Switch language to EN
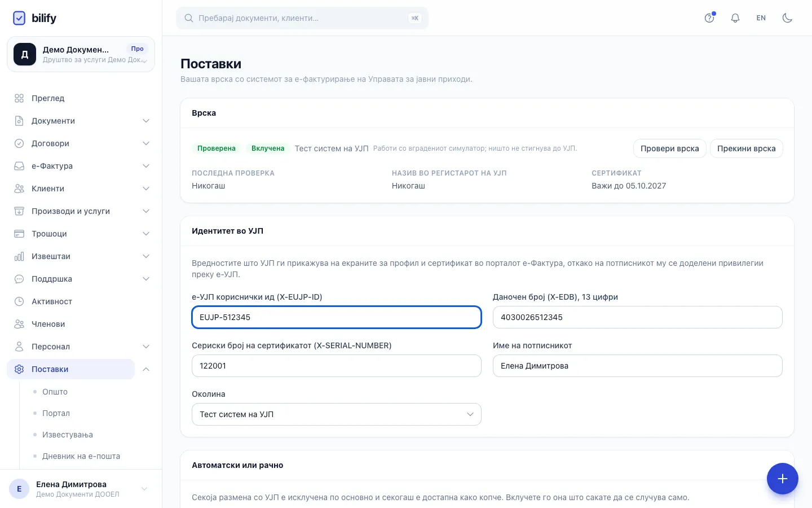The height and width of the screenshot is (508, 812). click(x=761, y=18)
